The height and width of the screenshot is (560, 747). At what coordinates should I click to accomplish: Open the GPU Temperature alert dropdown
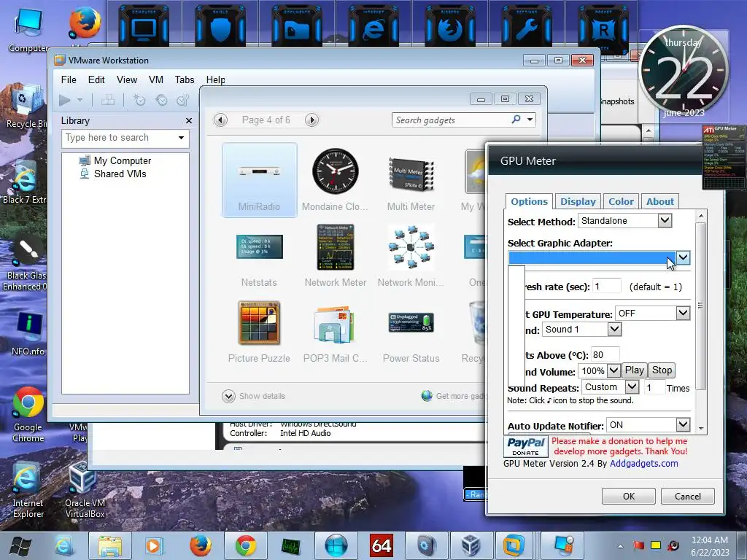click(683, 313)
